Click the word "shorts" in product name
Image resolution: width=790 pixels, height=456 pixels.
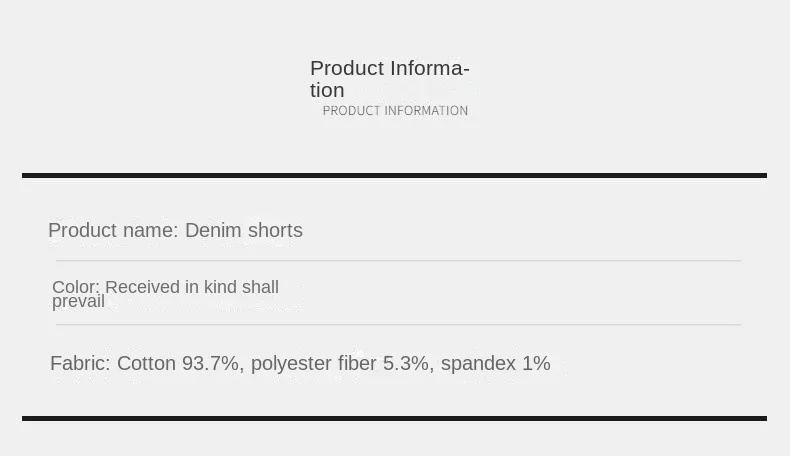pyautogui.click(x=275, y=231)
